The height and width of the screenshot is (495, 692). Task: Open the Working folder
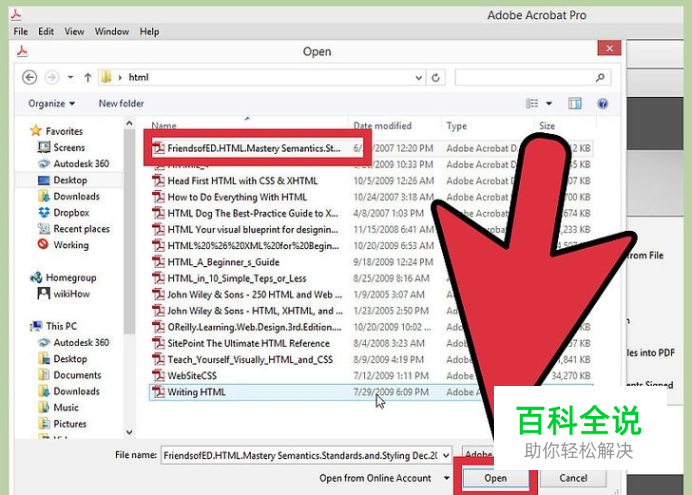click(x=71, y=245)
